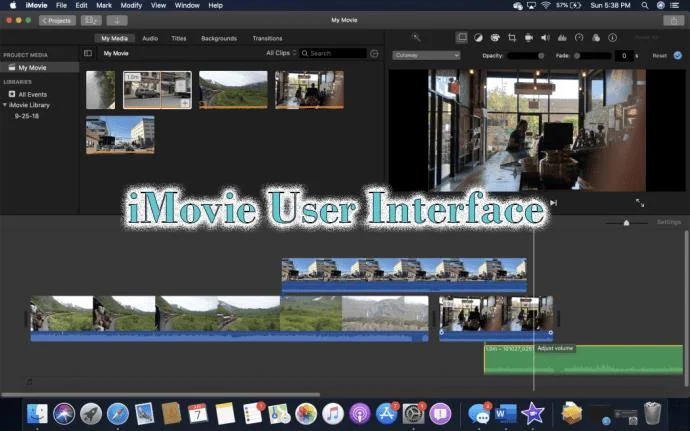Open noise reduction and equalizer icon
This screenshot has height=431, width=690.
(x=562, y=38)
